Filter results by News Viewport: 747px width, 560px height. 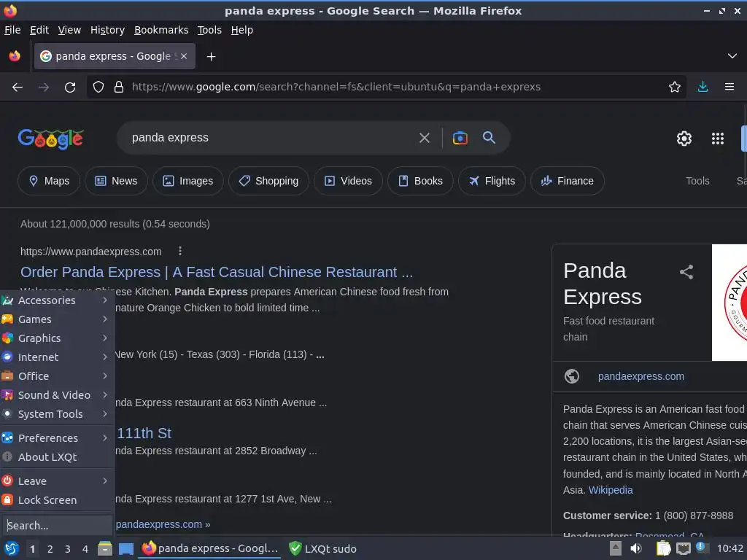tap(116, 181)
